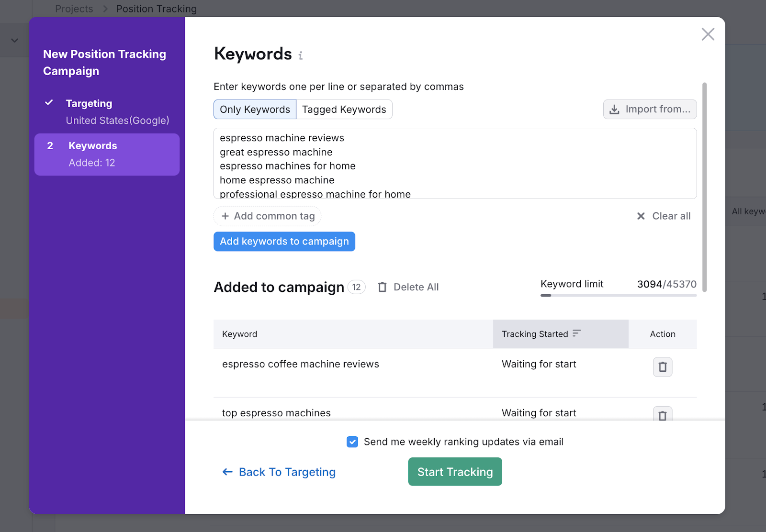Click the dialog's vertical scrollbar
Screen dimensions: 766x532
[704, 187]
